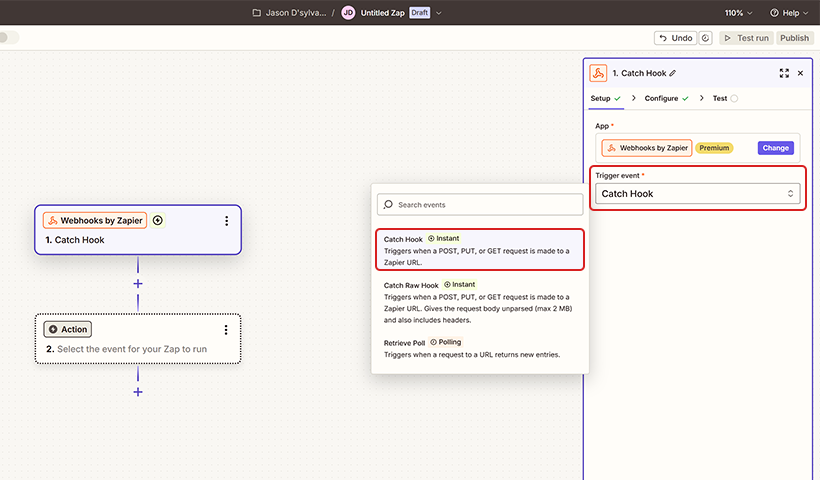Screen dimensions: 820x480
Task: Open the Help dropdown menu
Action: tap(790, 13)
